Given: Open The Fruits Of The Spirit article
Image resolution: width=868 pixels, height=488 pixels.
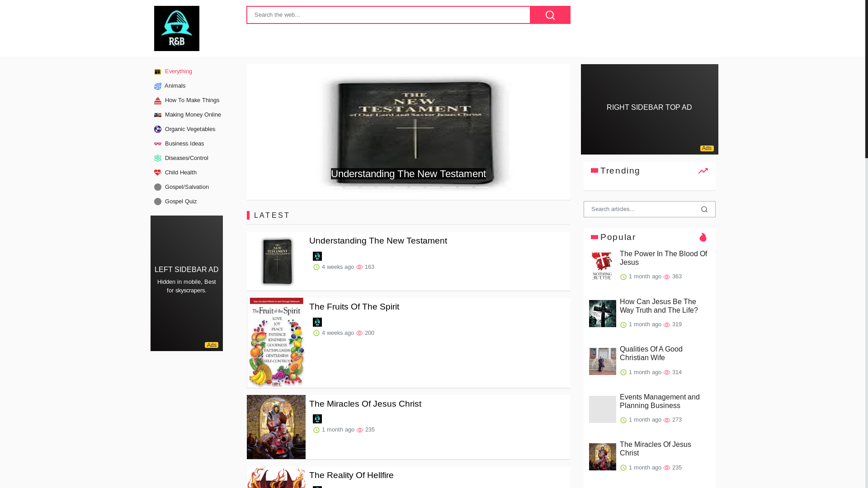Looking at the screenshot, I should pos(354,307).
